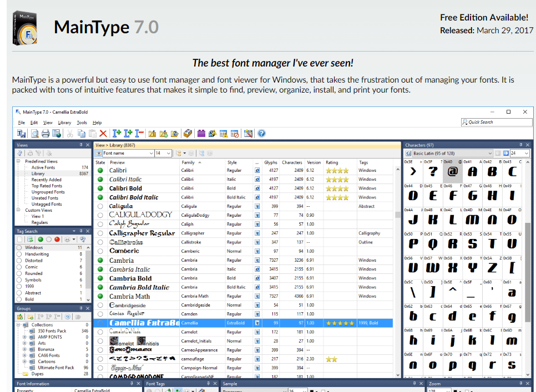Screen dimensions: 536x392
Task: Click the Print Preview magnifier toolbar icon
Action: (x=34, y=134)
